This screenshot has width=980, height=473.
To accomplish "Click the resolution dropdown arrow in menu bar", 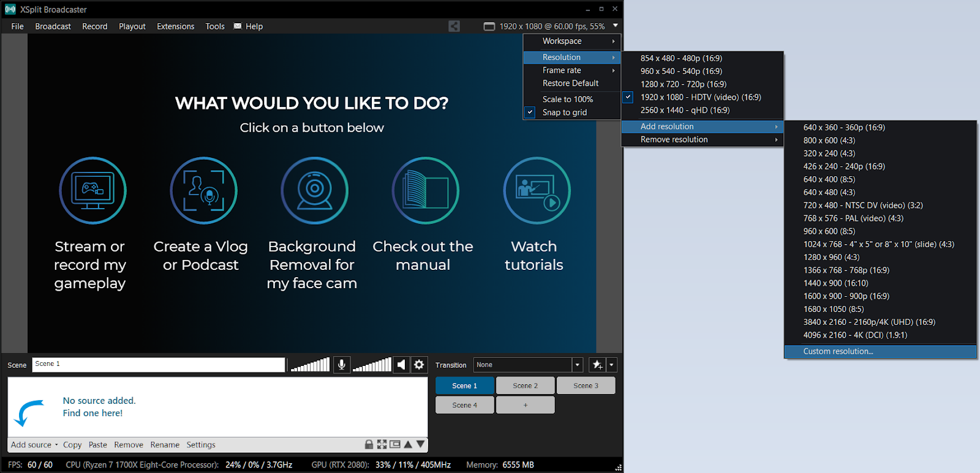I will pos(615,26).
